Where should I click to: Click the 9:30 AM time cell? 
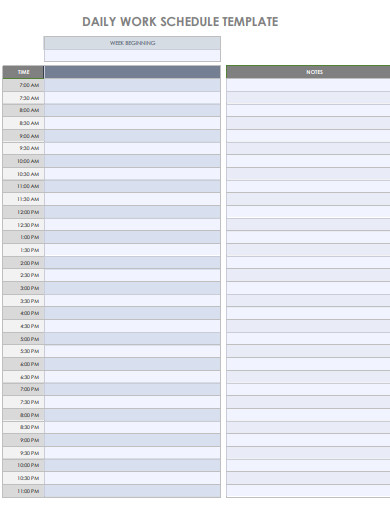click(x=23, y=148)
